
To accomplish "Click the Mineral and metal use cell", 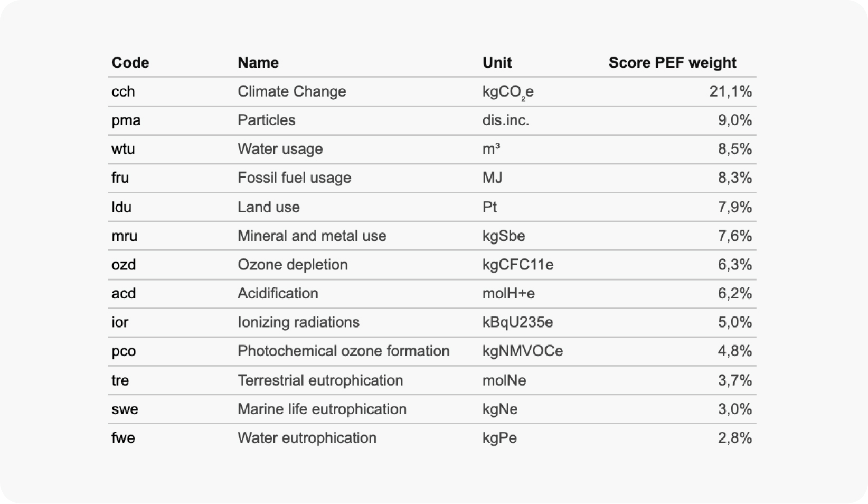I will (x=312, y=236).
